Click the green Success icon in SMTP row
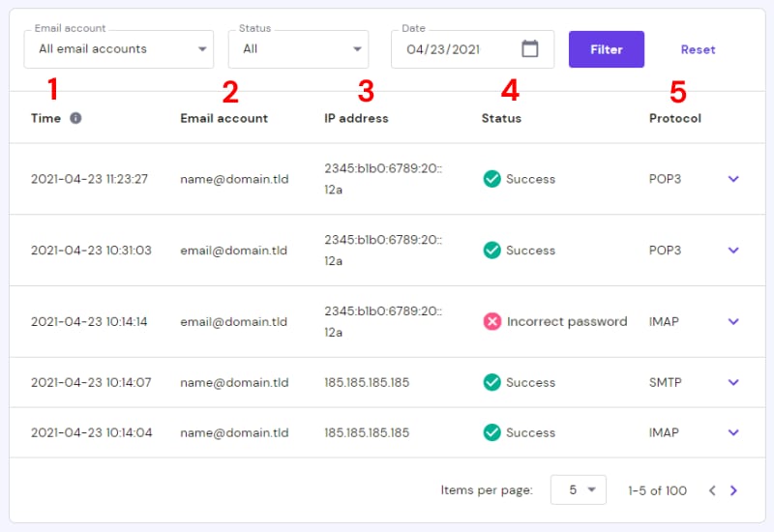The height and width of the screenshot is (532, 774). coord(491,382)
